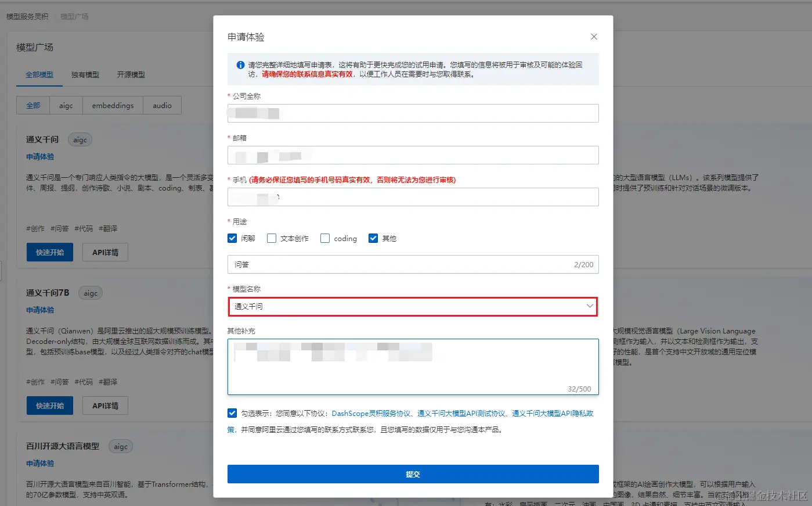Open DashScope灵积服务协议 link
The height and width of the screenshot is (506, 812).
pos(371,414)
